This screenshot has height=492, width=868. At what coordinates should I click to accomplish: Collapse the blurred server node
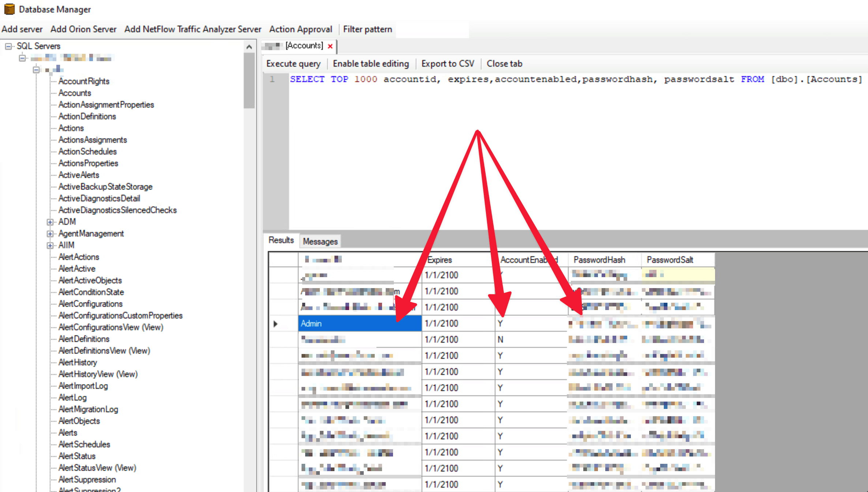pyautogui.click(x=23, y=58)
